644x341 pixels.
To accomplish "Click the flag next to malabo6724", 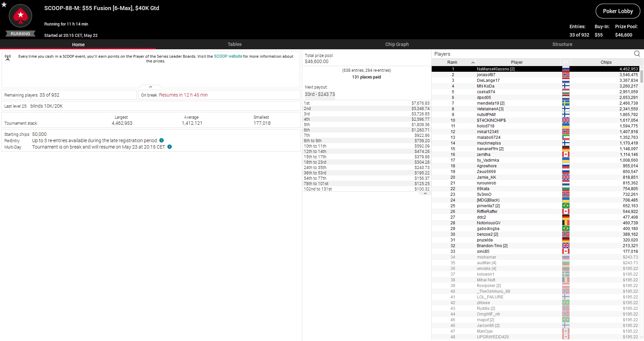I will (566, 137).
